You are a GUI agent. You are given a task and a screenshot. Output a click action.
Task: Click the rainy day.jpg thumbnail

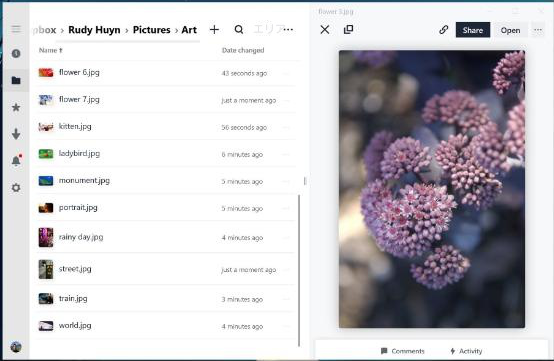point(46,237)
